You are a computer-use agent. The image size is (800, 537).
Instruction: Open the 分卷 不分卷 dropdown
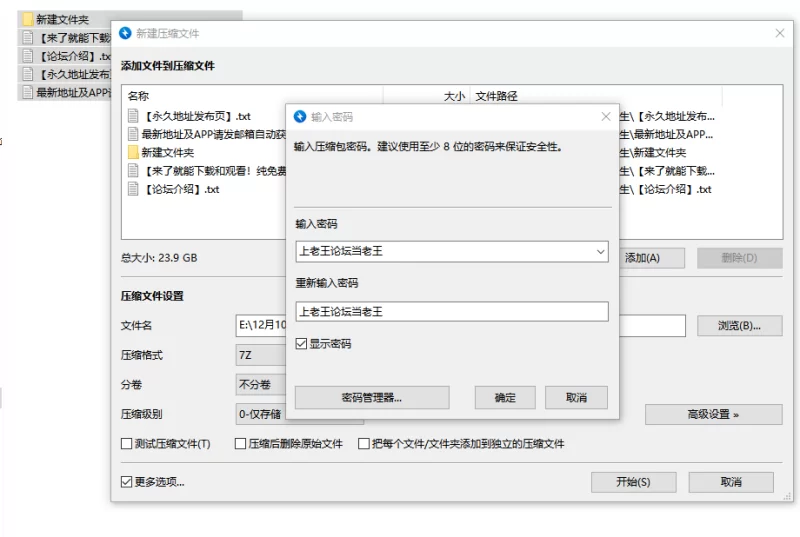260,384
